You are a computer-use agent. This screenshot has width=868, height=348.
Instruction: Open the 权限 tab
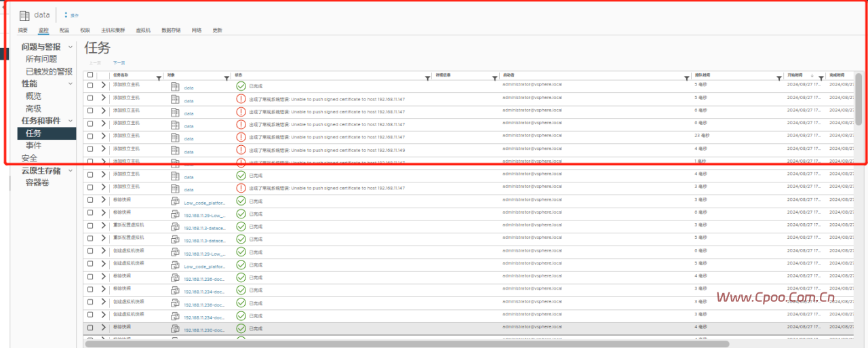(85, 31)
